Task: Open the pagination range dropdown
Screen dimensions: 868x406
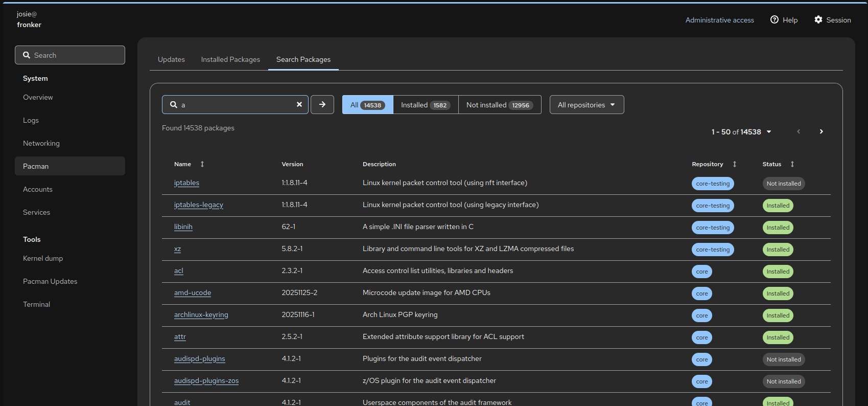Action: (x=741, y=132)
